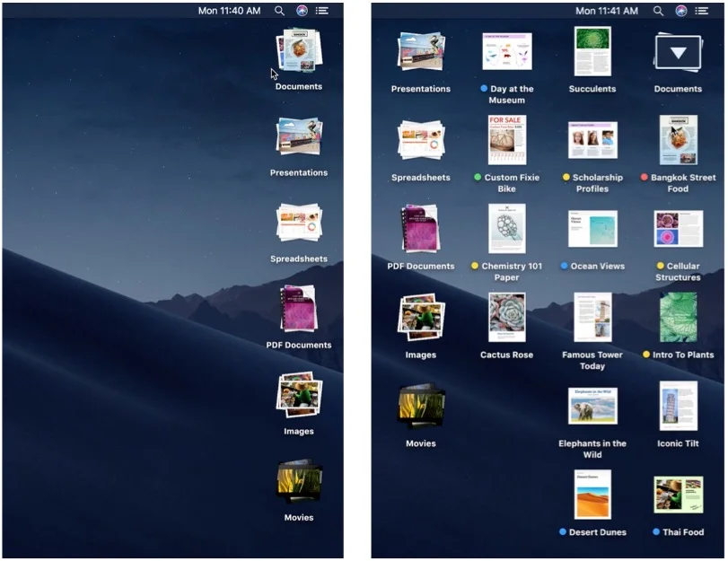This screenshot has height=561, width=728.
Task: Expand Spreadsheets stack on right desktop
Action: click(421, 139)
